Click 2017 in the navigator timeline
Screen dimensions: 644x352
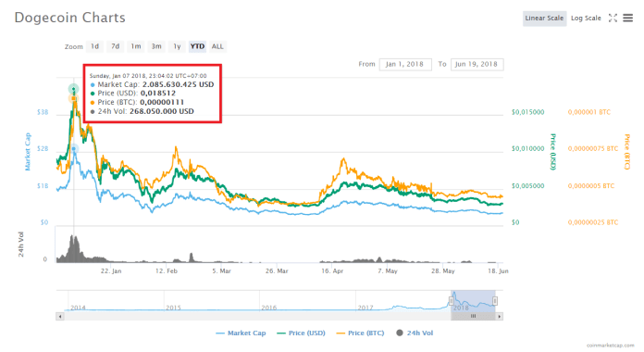tap(365, 308)
